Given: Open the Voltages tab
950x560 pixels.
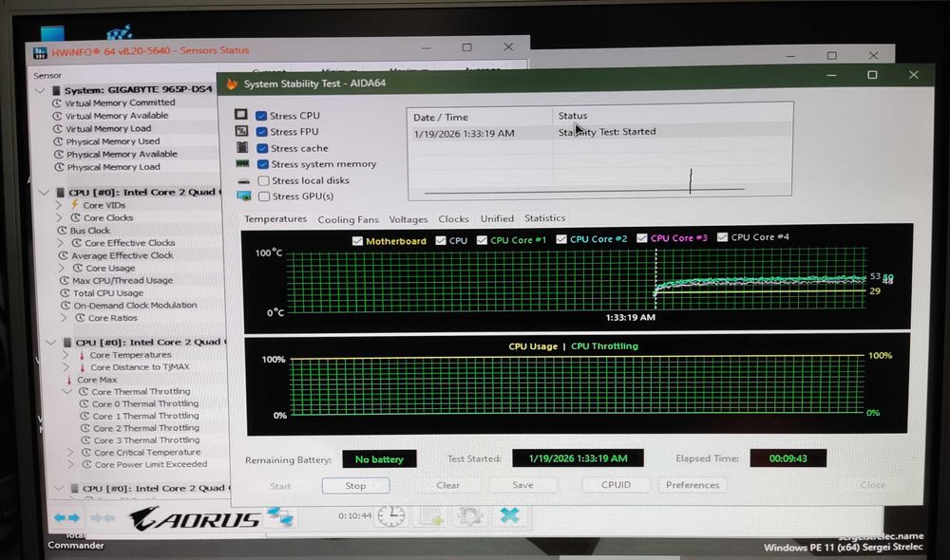Looking at the screenshot, I should tap(408, 219).
